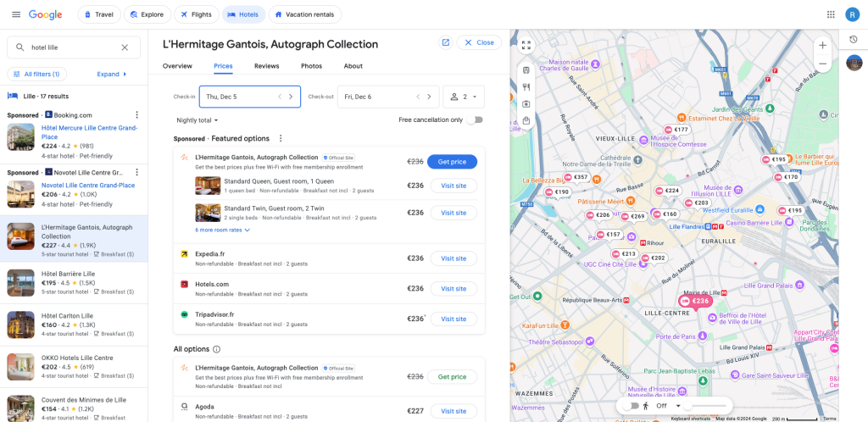Select OKKO Hotels Lille Centre result
Viewport: 868px width, 422px height.
coord(74,367)
